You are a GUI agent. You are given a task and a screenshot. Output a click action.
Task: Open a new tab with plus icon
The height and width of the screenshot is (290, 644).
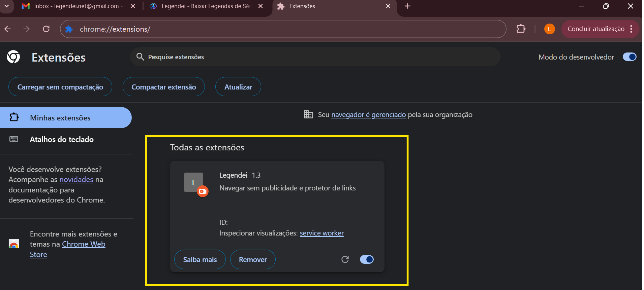pyautogui.click(x=407, y=6)
